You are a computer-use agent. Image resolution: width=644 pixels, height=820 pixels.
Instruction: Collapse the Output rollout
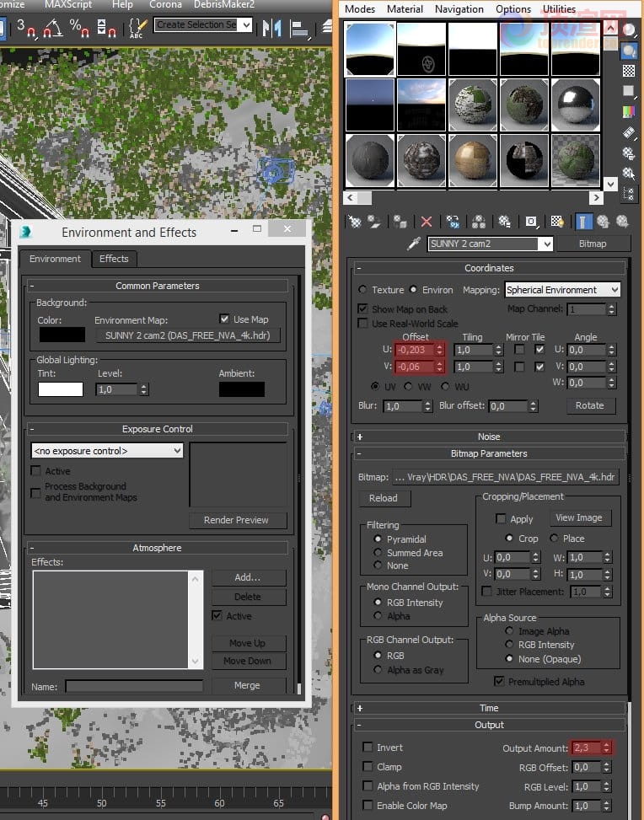click(489, 725)
